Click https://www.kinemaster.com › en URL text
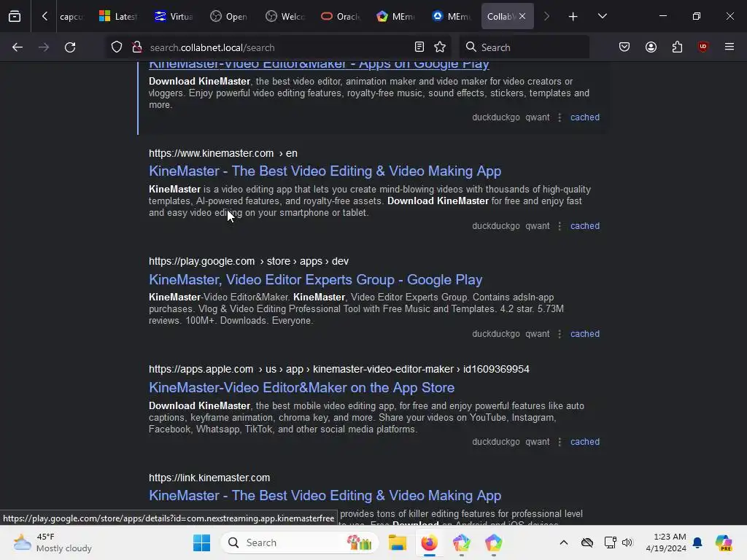 tap(223, 153)
